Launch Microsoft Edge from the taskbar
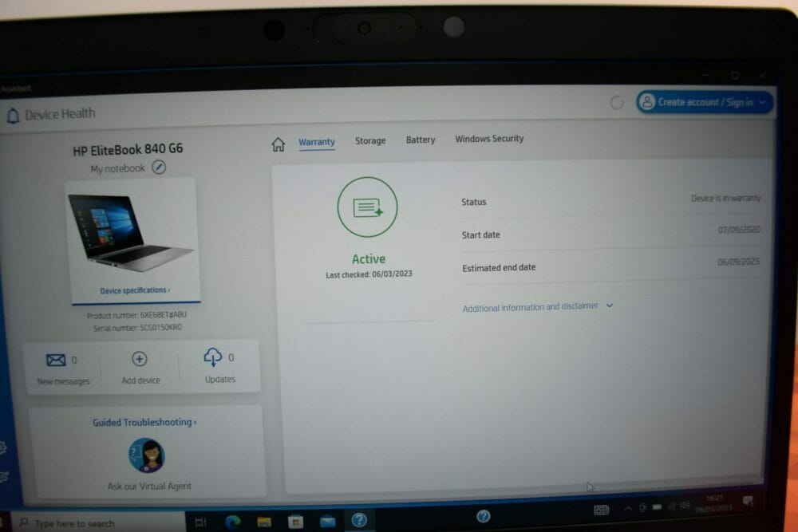 tap(232, 522)
